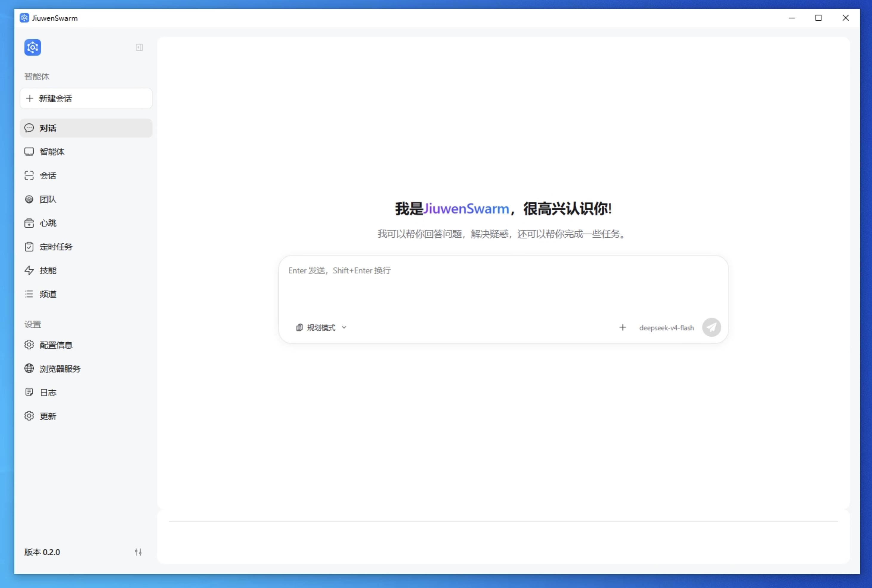Collapse the sidebar with the panel toggle icon
The height and width of the screenshot is (588, 872).
click(x=139, y=48)
